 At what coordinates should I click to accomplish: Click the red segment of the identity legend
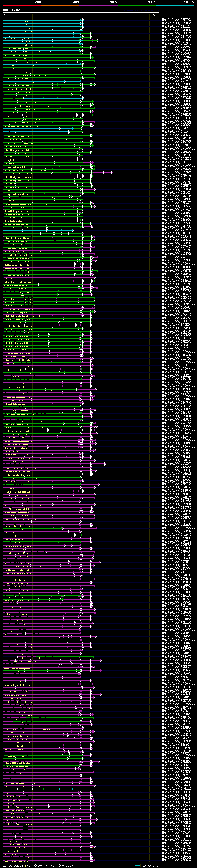click(22, 6)
